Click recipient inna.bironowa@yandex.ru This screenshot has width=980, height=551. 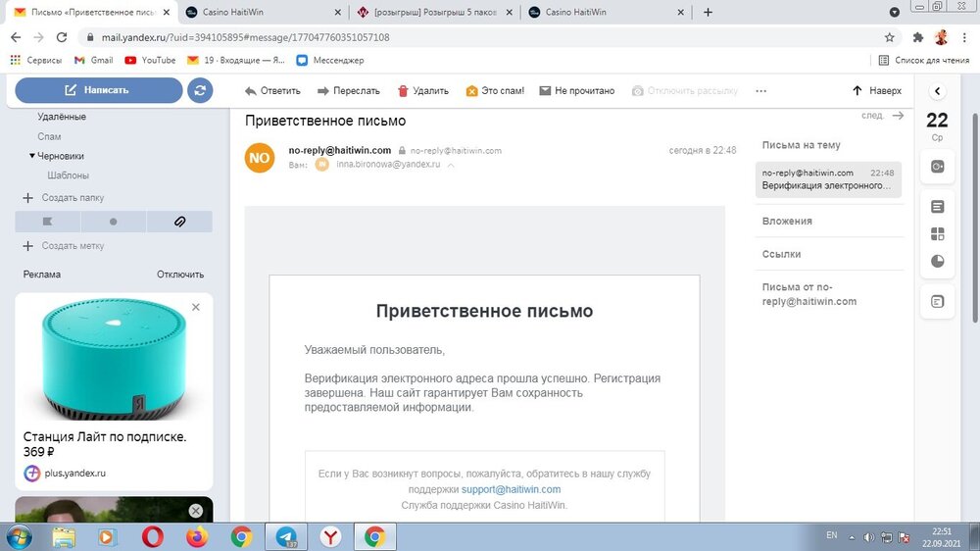click(x=388, y=164)
